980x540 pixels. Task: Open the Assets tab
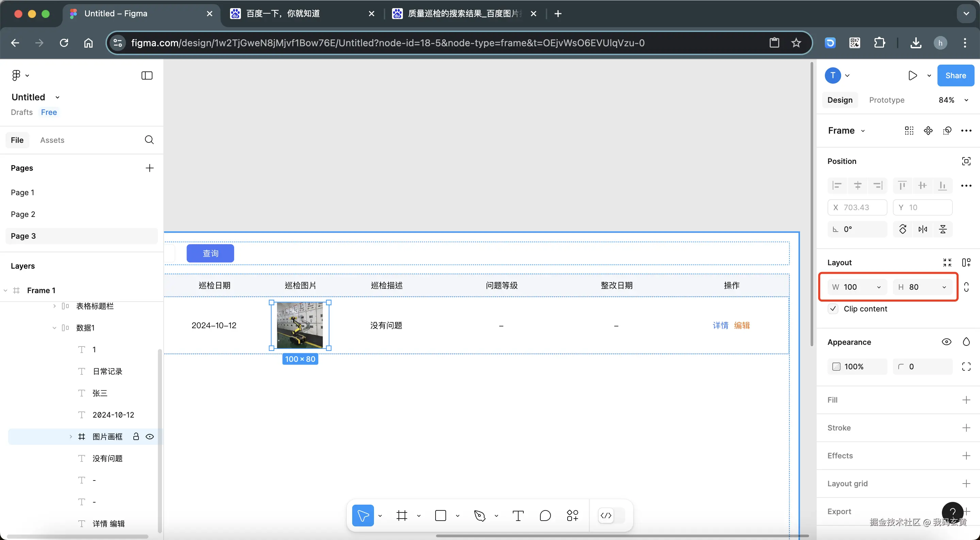[52, 140]
